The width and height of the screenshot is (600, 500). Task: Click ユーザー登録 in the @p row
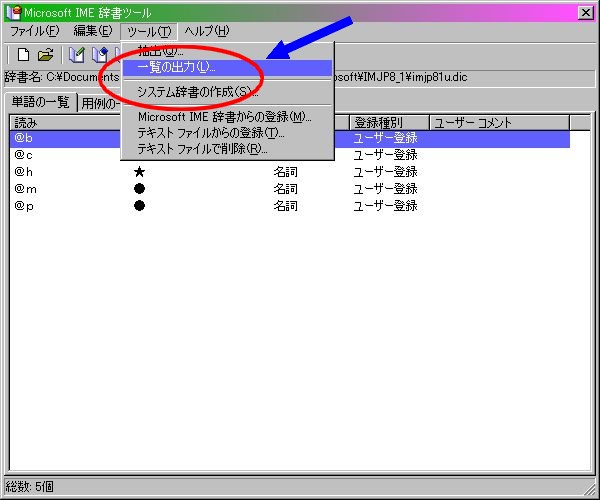[x=385, y=206]
